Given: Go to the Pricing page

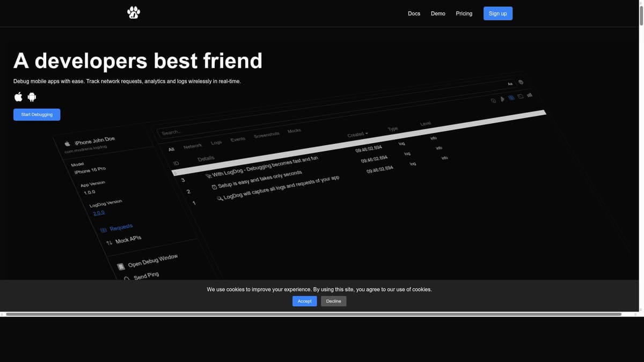Looking at the screenshot, I should coord(464,13).
